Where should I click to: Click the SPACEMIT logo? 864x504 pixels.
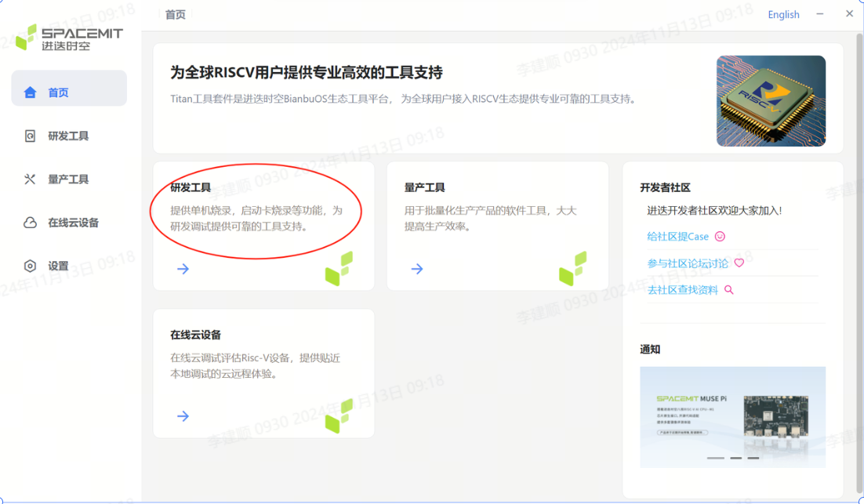point(69,38)
